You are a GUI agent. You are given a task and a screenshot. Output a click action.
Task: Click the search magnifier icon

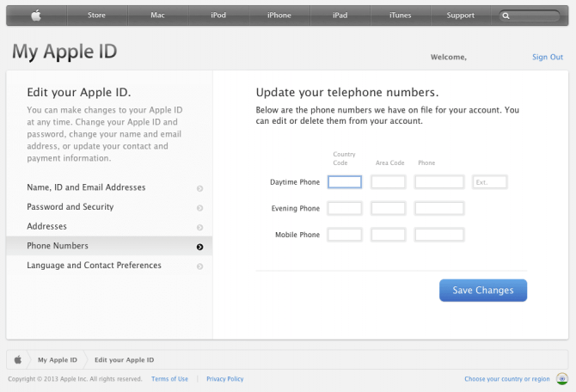tap(506, 15)
